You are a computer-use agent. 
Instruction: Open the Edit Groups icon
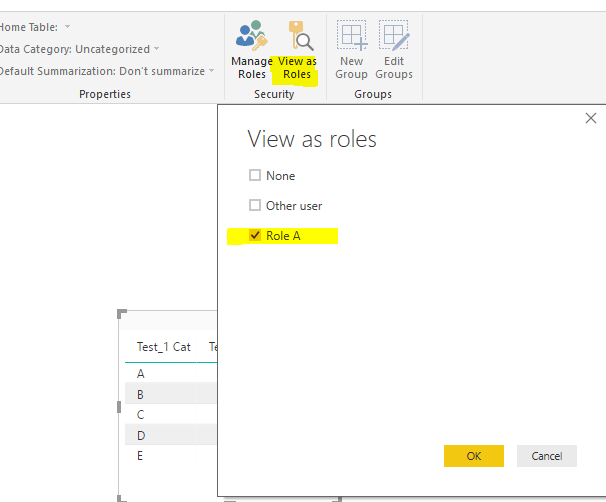394,36
